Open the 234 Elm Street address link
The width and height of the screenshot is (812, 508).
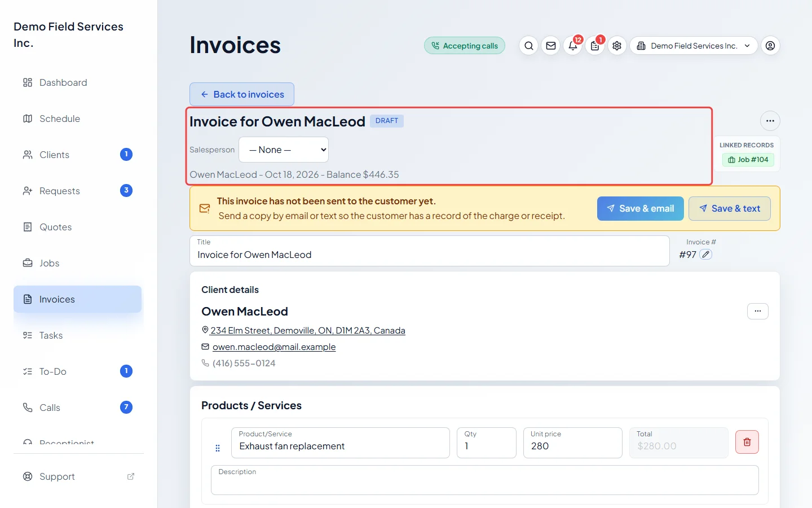tap(308, 330)
